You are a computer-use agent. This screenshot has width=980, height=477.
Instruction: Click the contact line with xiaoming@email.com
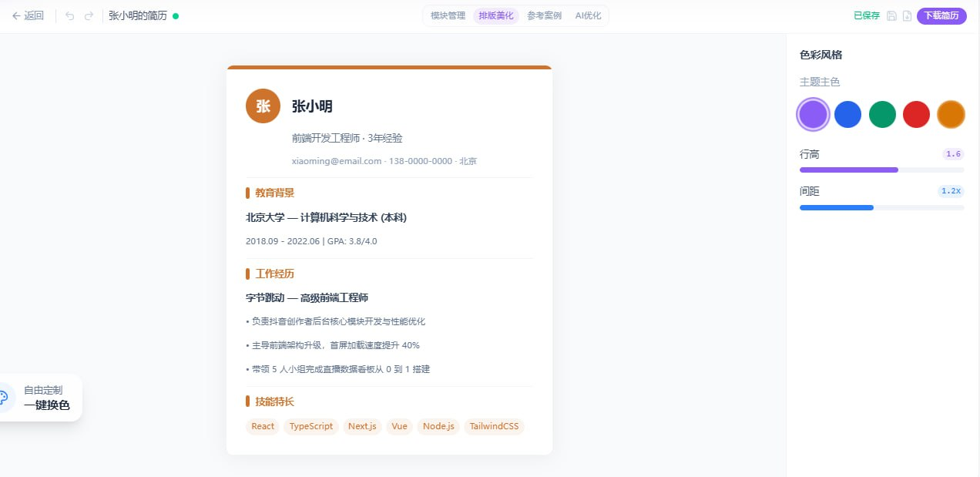[384, 161]
